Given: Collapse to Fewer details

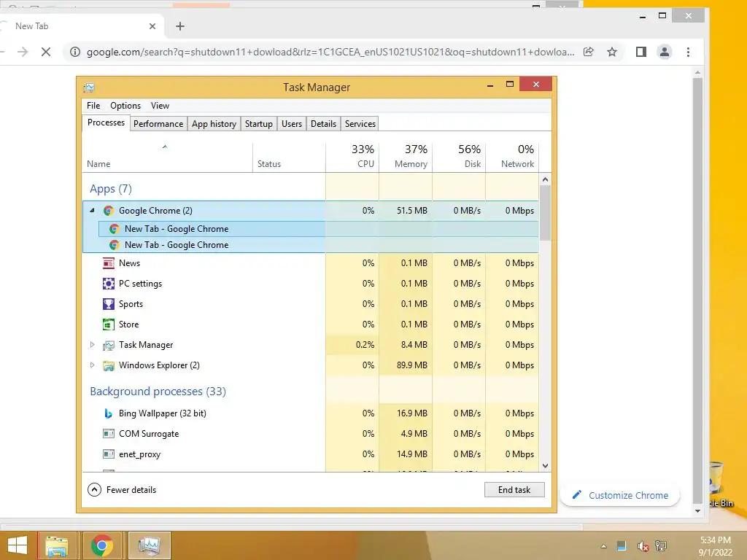Looking at the screenshot, I should (x=122, y=489).
